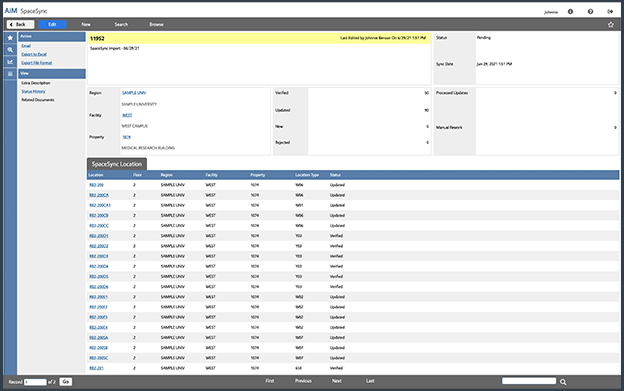The width and height of the screenshot is (624, 391).
Task: Open the SAMPLE UNIV region link
Action: click(x=134, y=93)
